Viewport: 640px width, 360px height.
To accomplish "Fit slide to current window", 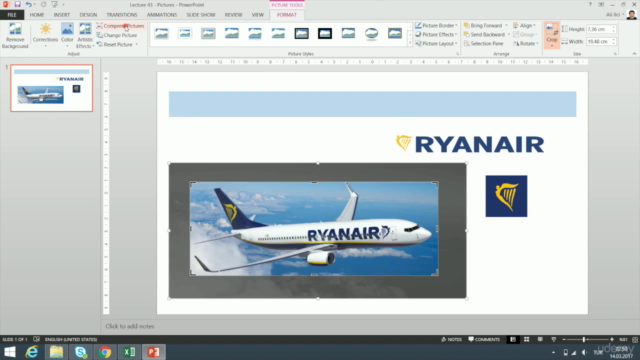I will (635, 339).
